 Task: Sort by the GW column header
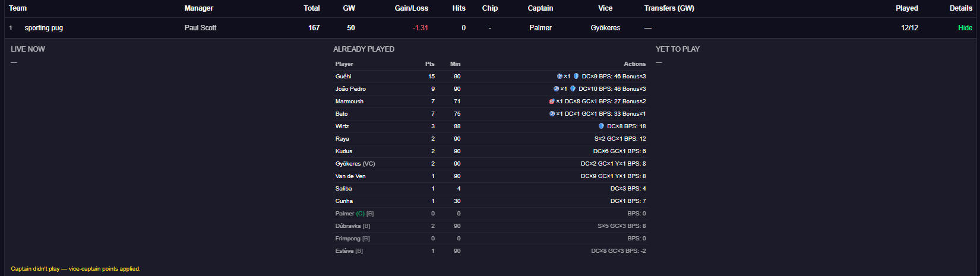click(349, 8)
